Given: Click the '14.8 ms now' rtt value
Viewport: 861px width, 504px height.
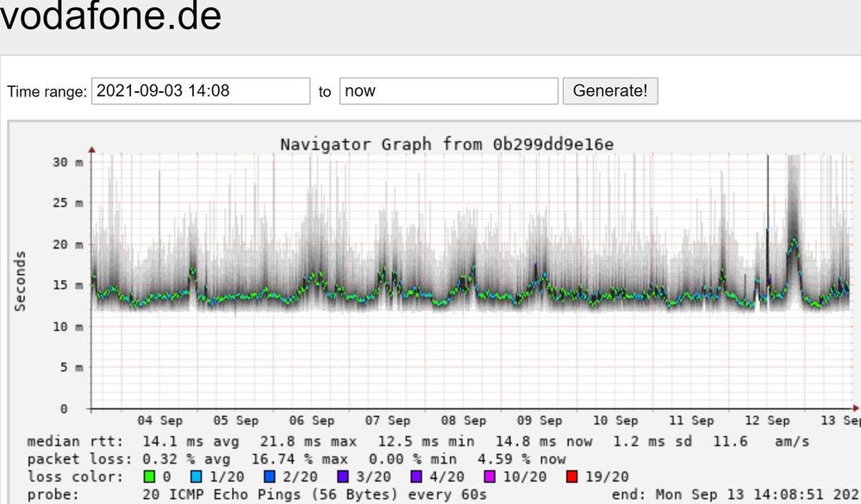Looking at the screenshot, I should [544, 441].
